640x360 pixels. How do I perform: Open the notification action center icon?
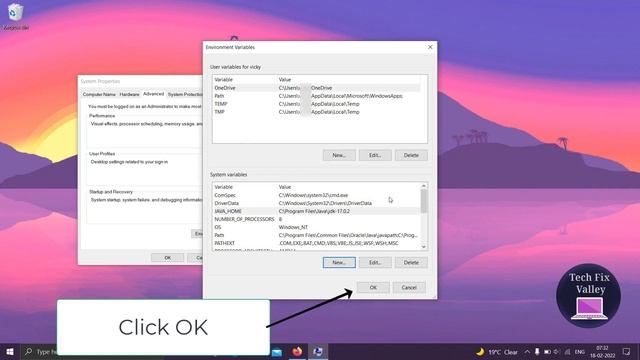[x=627, y=352]
